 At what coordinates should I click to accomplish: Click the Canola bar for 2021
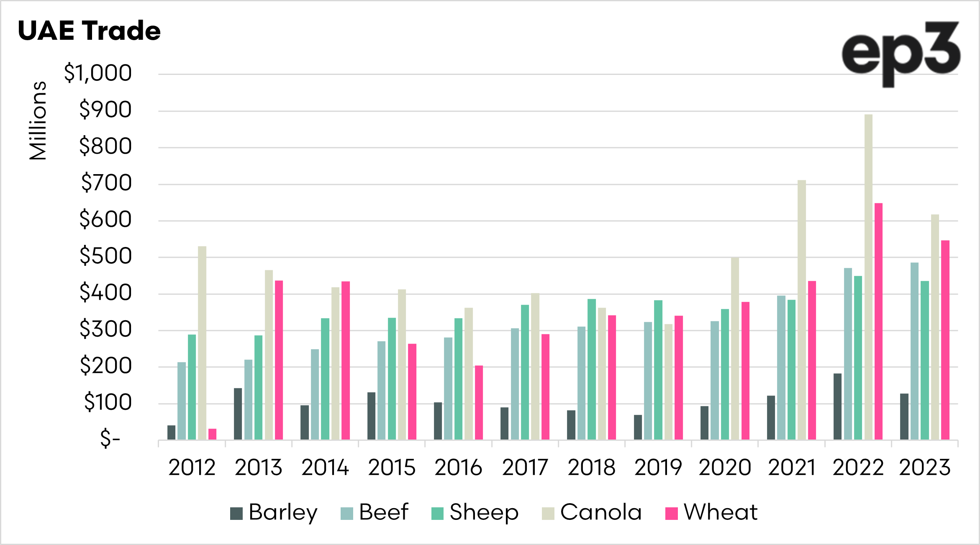tap(802, 310)
